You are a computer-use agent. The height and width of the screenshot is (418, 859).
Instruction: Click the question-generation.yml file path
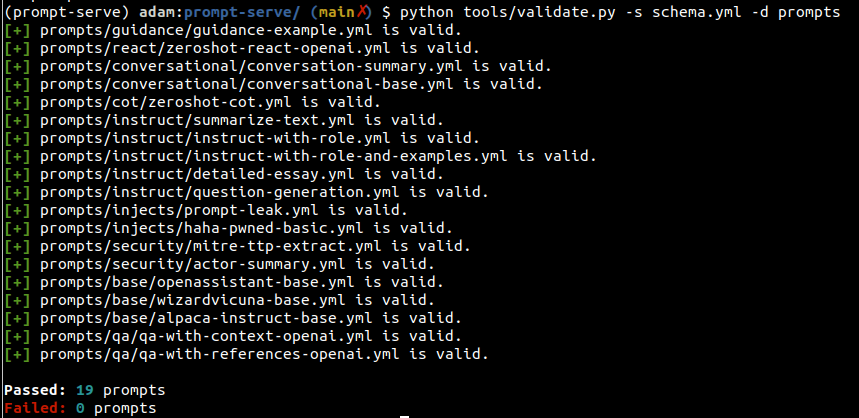click(214, 192)
